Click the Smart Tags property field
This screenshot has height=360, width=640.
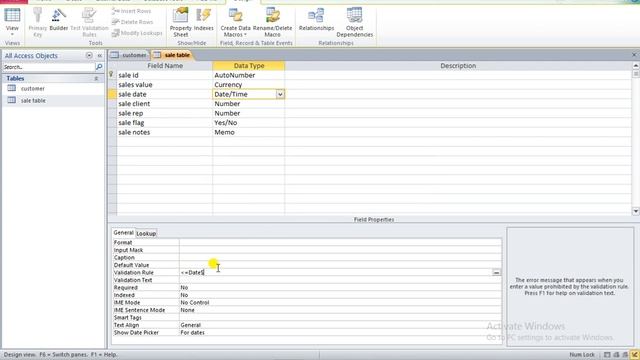pyautogui.click(x=340, y=318)
